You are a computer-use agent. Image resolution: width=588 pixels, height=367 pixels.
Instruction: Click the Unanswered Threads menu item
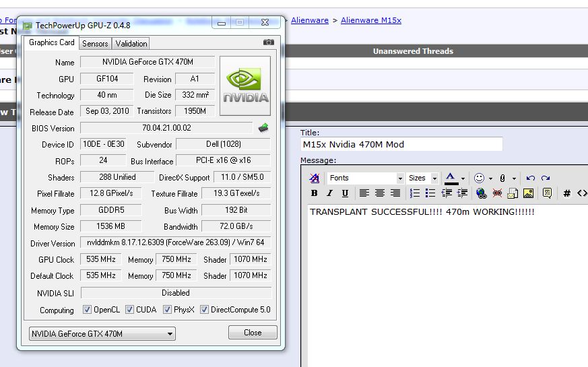(413, 51)
